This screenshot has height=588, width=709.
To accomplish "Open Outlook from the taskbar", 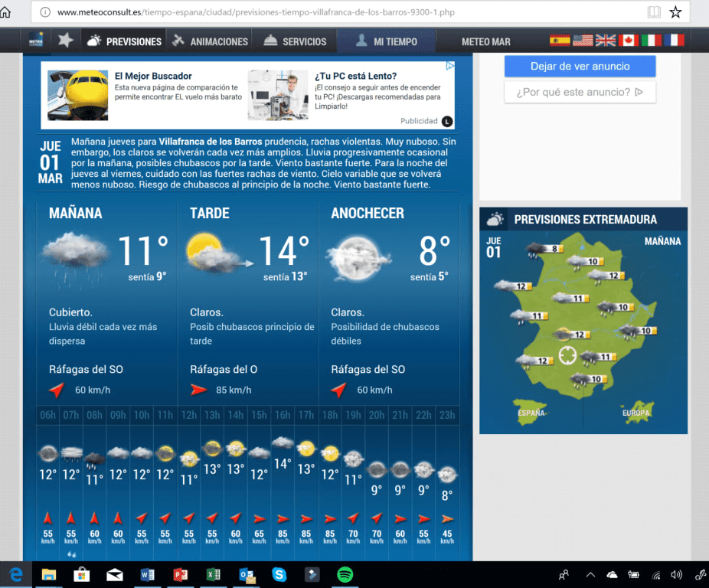I will [247, 575].
